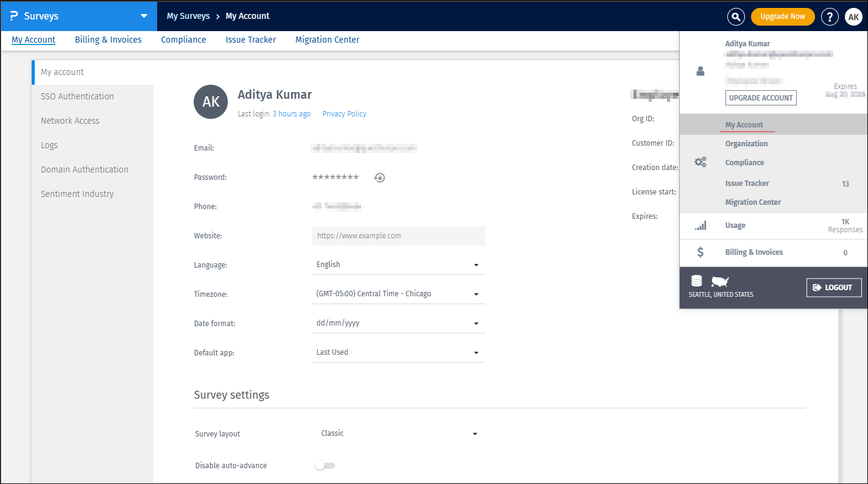
Task: Click the Website input field
Action: click(398, 236)
